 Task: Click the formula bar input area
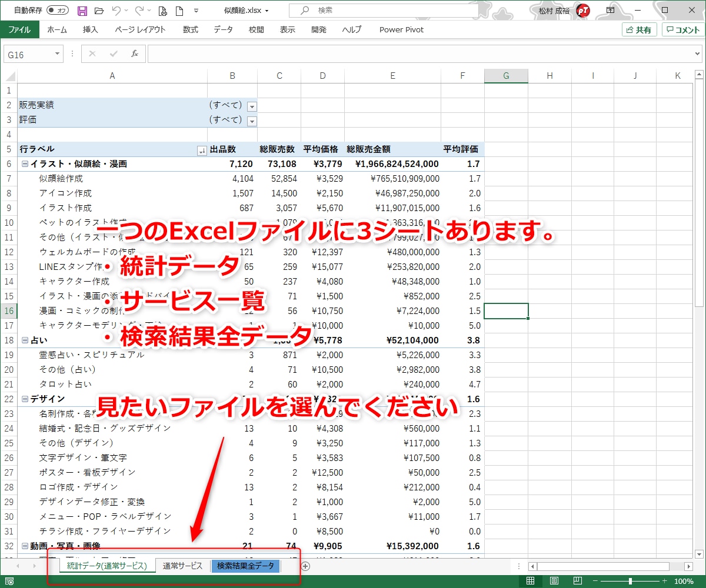coord(420,54)
